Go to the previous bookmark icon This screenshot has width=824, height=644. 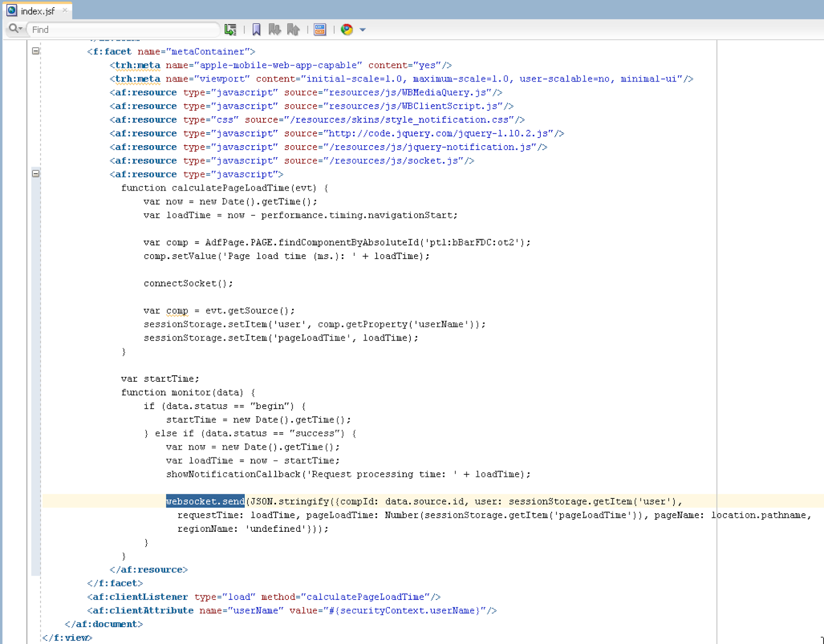[x=294, y=29]
